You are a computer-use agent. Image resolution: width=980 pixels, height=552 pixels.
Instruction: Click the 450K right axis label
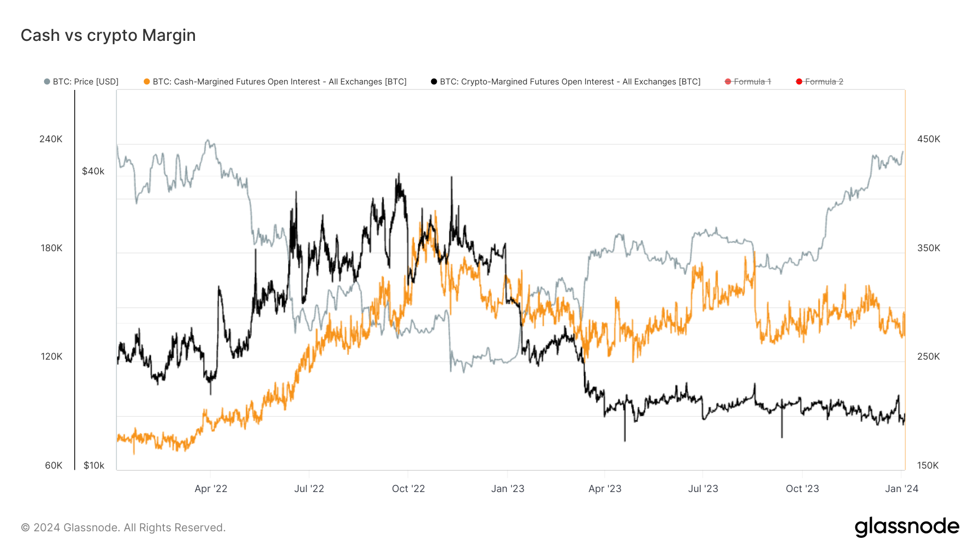tap(928, 139)
